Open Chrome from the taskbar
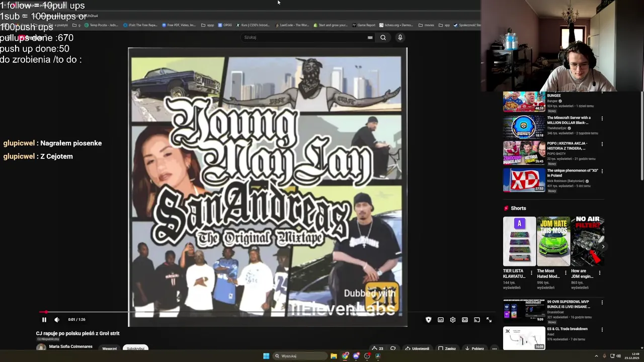The width and height of the screenshot is (644, 362). coord(345,356)
